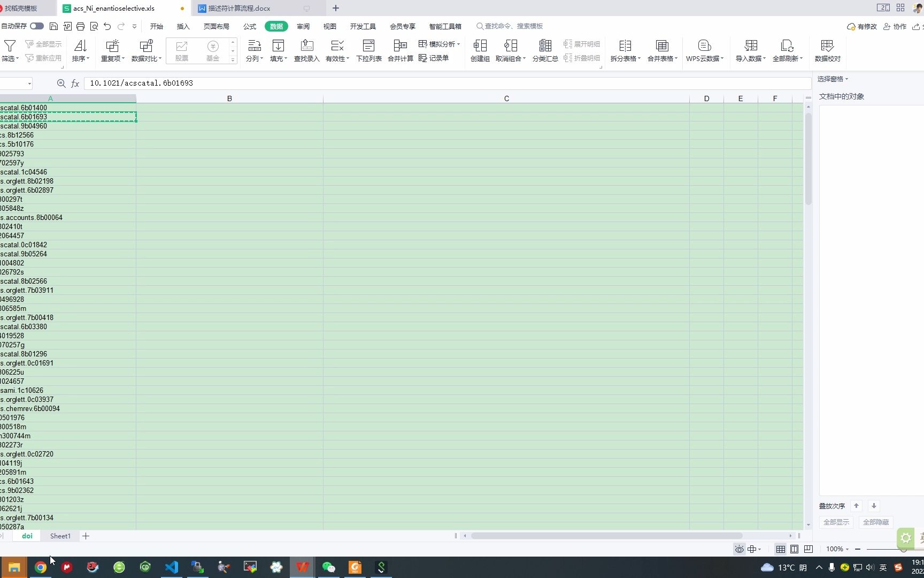Open 查找录入 lookup entry tool
924x578 pixels.
[x=306, y=51]
